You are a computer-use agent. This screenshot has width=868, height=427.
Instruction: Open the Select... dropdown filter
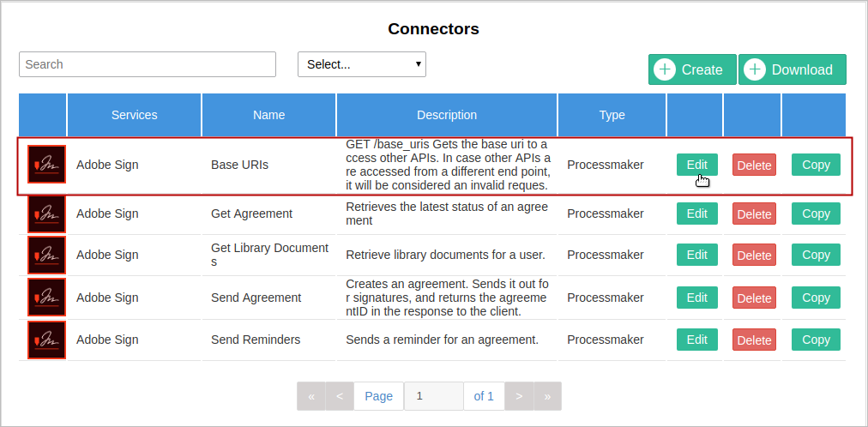point(362,64)
